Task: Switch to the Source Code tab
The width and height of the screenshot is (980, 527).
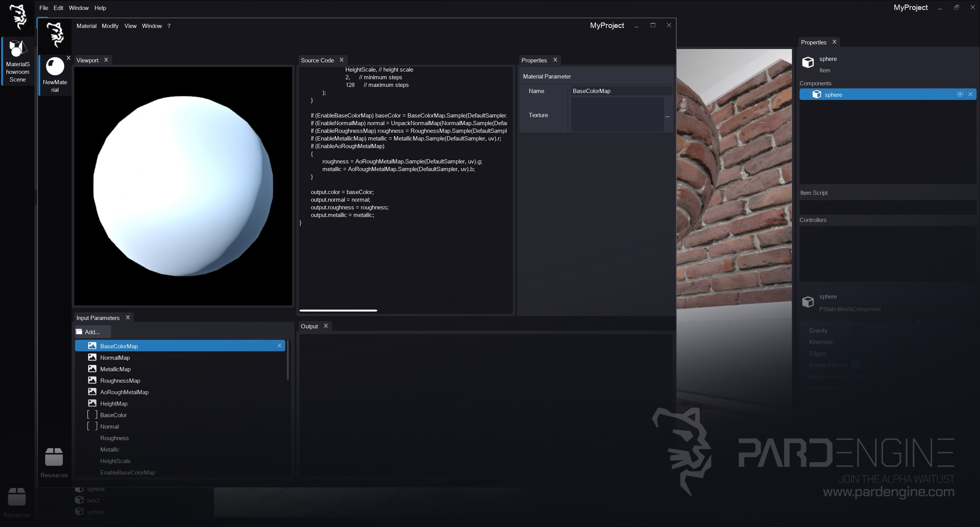Action: click(x=317, y=60)
